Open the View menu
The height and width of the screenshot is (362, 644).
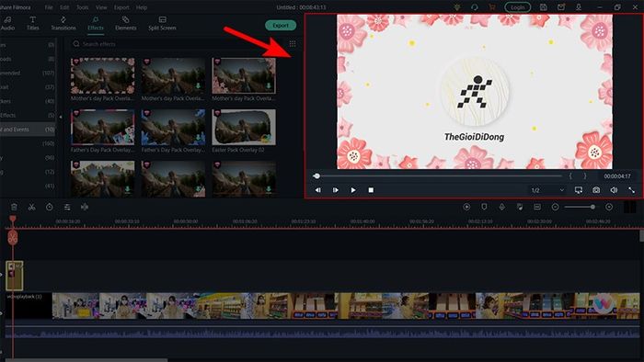[x=101, y=7]
